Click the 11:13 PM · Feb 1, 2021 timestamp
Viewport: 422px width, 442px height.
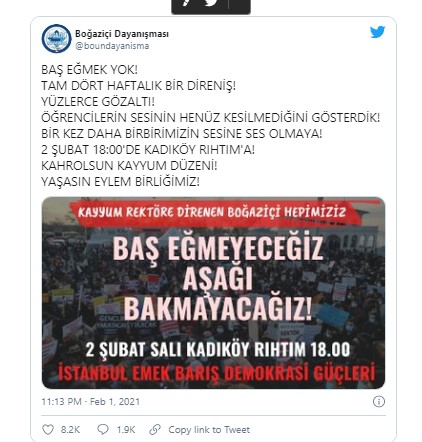(91, 401)
